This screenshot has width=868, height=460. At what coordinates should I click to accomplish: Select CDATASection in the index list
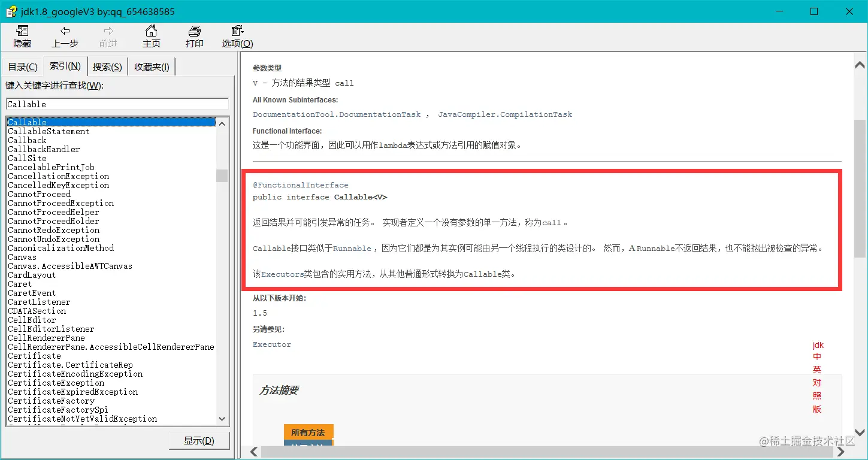[37, 311]
